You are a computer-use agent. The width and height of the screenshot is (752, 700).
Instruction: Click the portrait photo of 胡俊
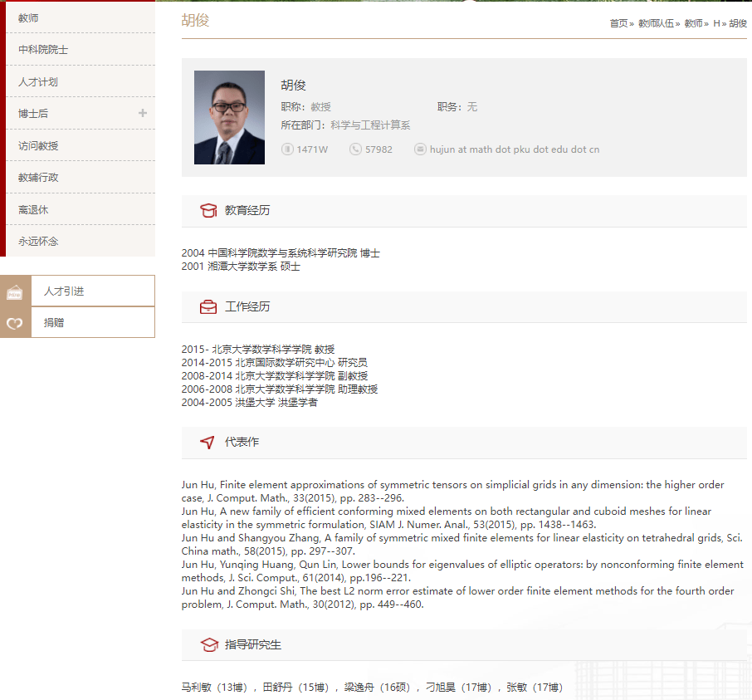click(229, 118)
